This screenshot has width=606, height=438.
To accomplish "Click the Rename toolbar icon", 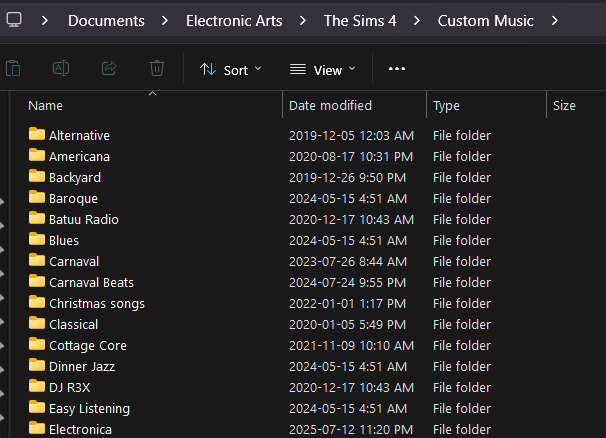I will pos(61,69).
